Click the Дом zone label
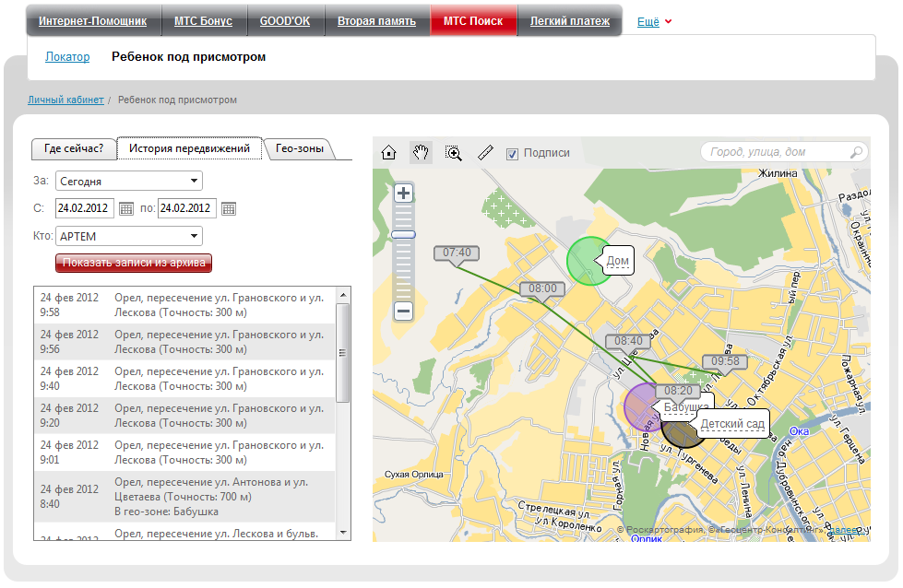This screenshot has width=903, height=588. coord(618,261)
